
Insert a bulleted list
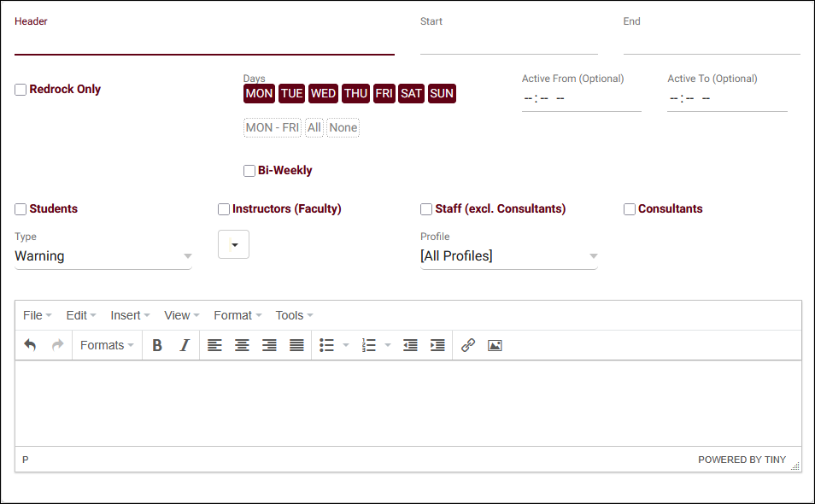click(326, 345)
